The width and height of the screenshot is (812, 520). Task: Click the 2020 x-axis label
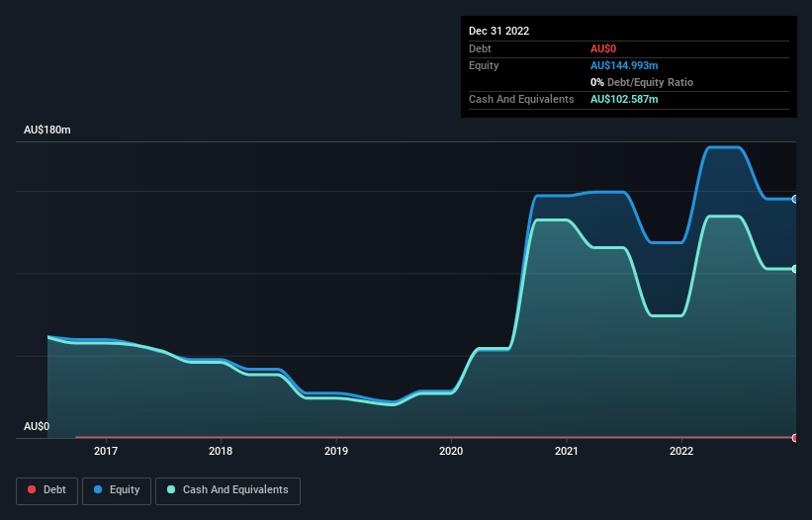451,451
